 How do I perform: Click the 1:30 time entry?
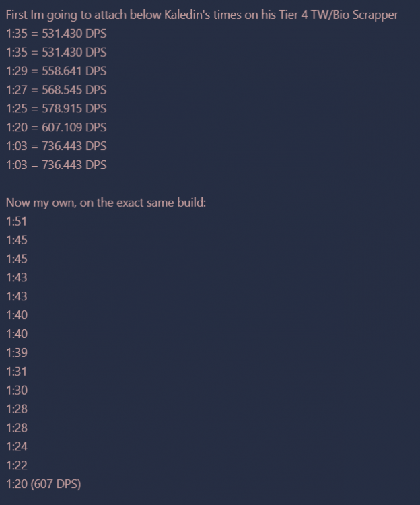click(x=16, y=390)
